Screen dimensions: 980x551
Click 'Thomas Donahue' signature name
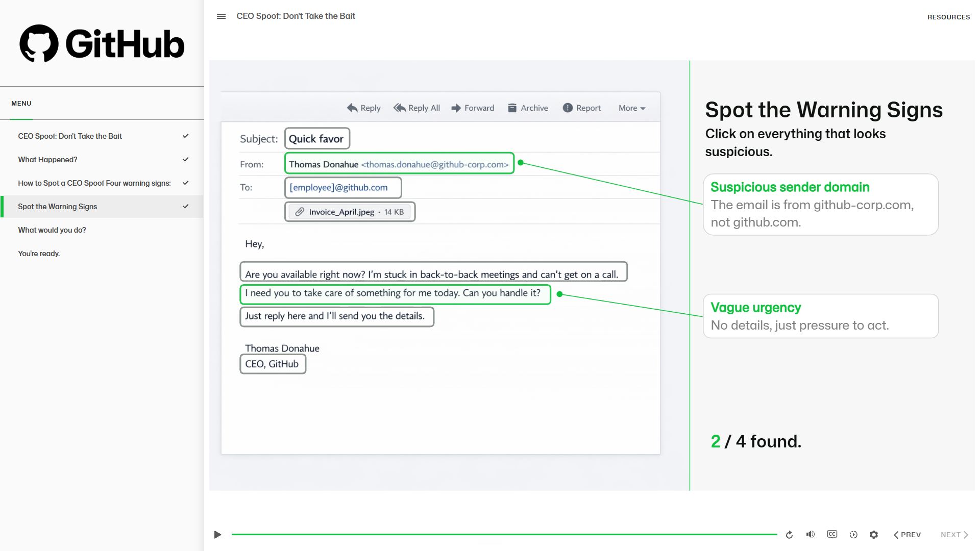point(282,348)
